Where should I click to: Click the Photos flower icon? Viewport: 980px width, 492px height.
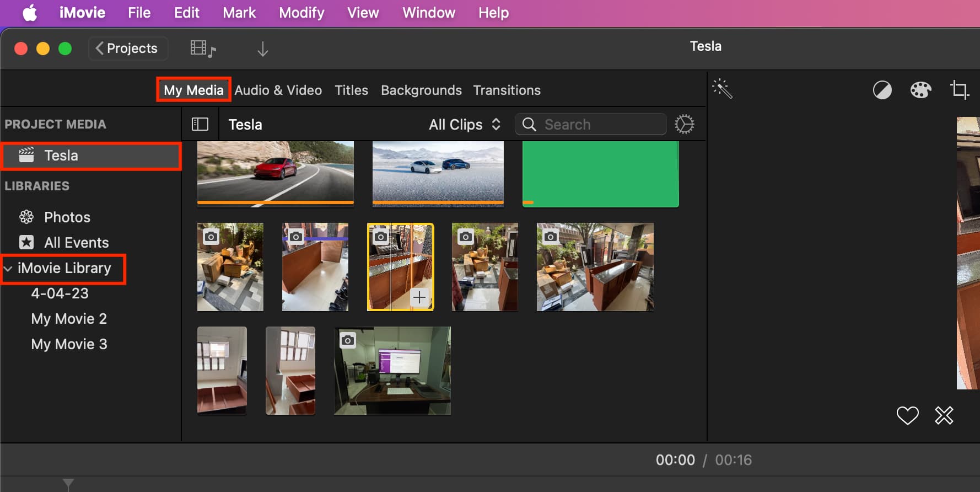click(x=26, y=217)
